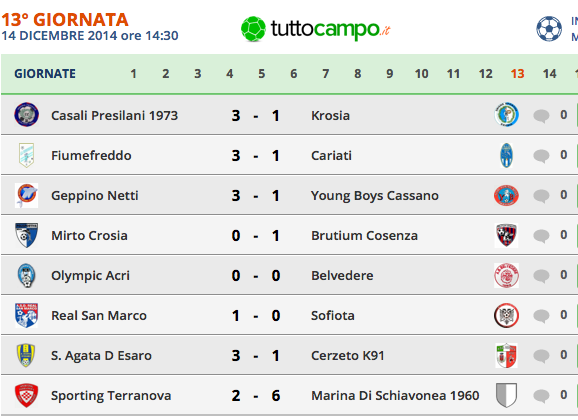Click the Krosia team crest
This screenshot has height=420, width=578.
point(506,115)
